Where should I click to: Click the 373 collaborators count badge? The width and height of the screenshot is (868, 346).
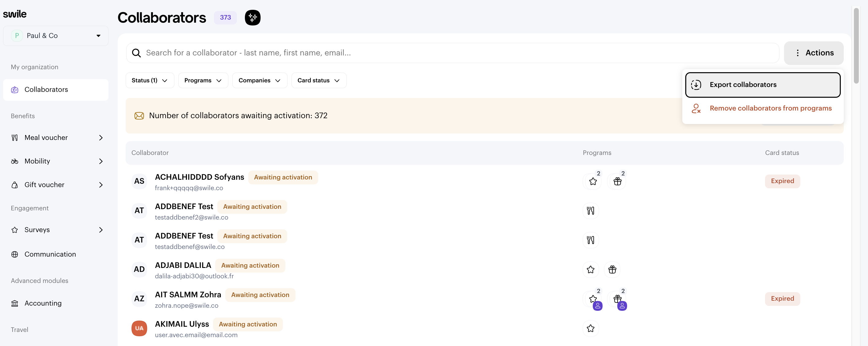pyautogui.click(x=225, y=17)
